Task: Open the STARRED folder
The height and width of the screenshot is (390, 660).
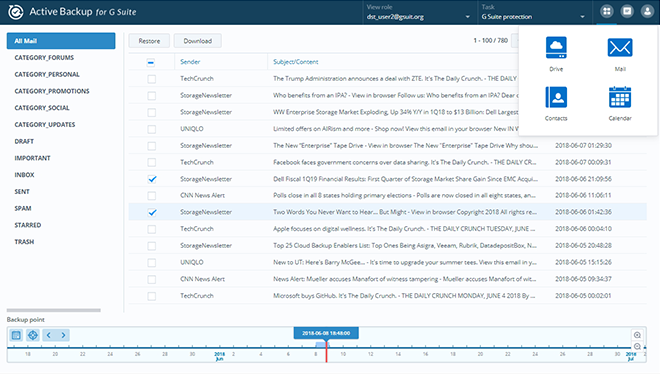Action: 28,226
